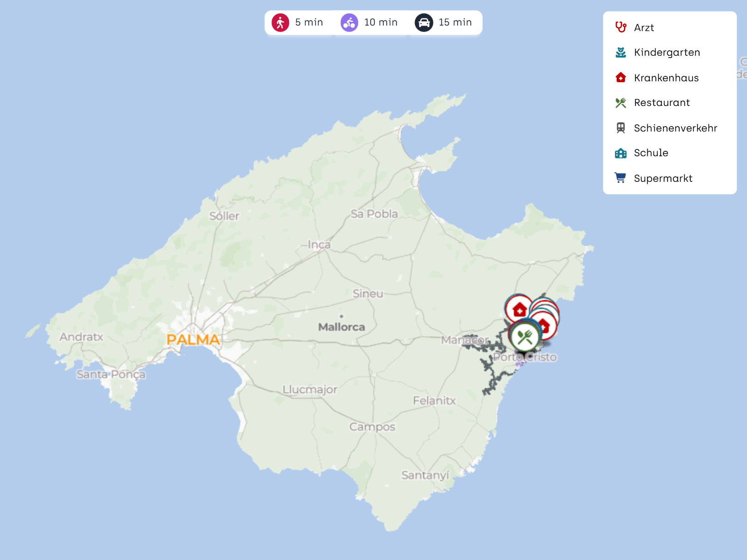Screen dimensions: 747x560
Task: Click the bold Mallorca island label
Action: click(341, 327)
